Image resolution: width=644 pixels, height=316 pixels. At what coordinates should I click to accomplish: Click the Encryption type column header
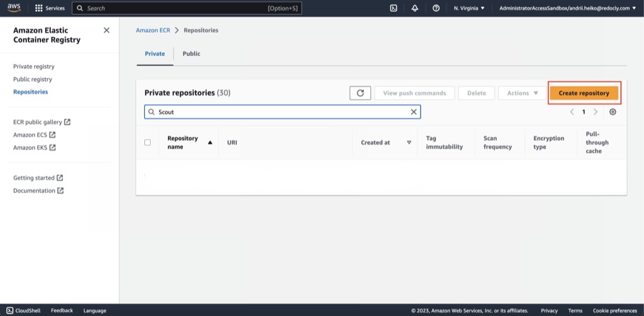pyautogui.click(x=548, y=142)
